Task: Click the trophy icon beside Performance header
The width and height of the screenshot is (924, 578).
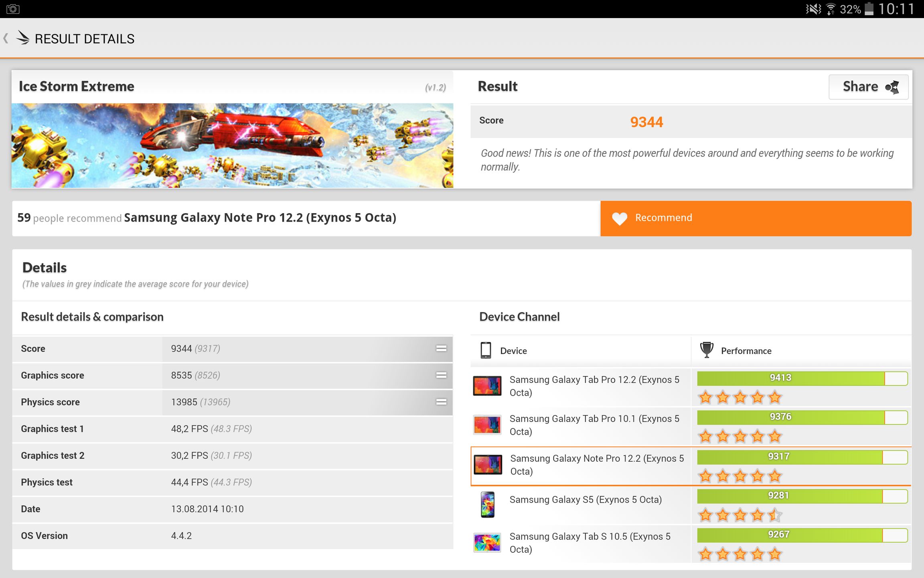Action: (x=706, y=350)
